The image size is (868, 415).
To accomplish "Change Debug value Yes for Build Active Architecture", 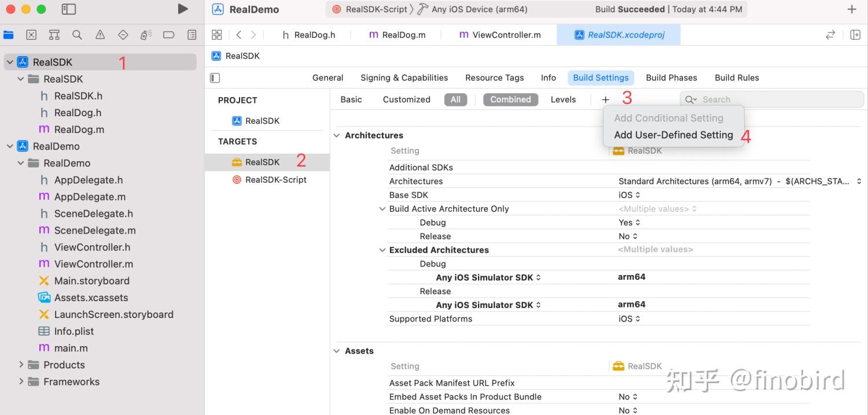I will tap(630, 223).
